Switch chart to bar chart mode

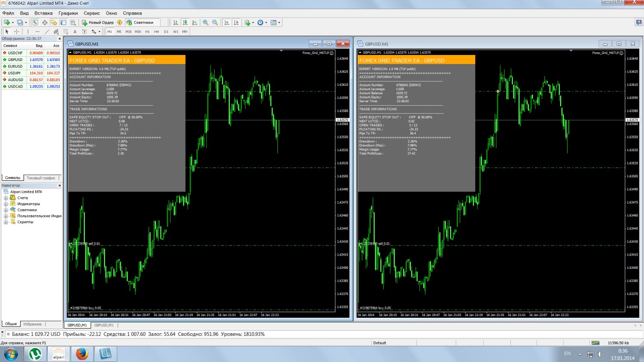(176, 22)
